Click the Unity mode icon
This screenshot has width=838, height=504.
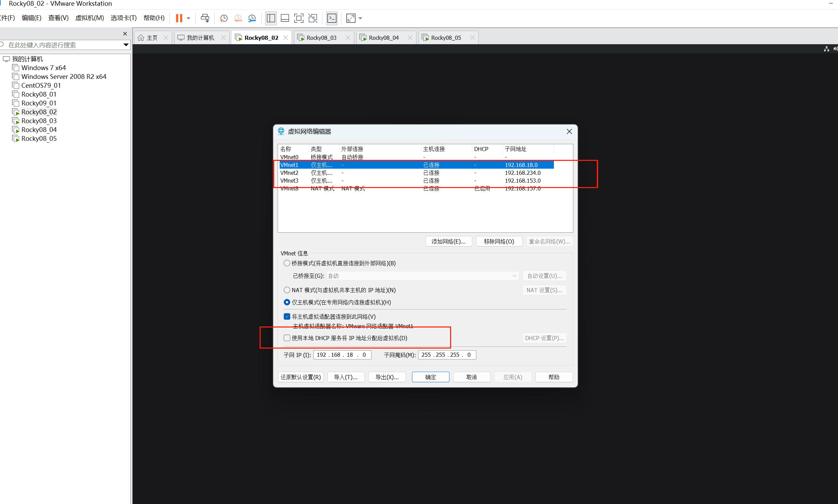[313, 18]
